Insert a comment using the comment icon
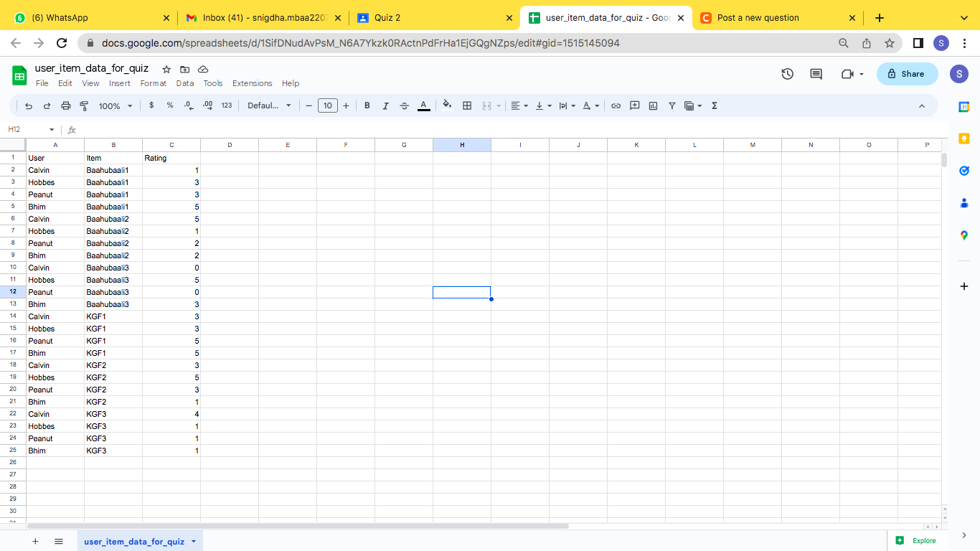 pyautogui.click(x=634, y=105)
